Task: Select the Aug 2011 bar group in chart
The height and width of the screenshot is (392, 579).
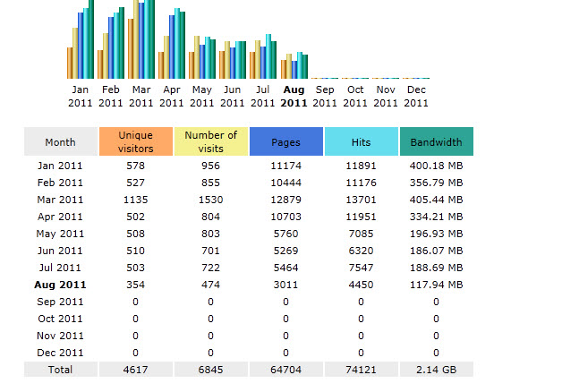Action: (294, 65)
